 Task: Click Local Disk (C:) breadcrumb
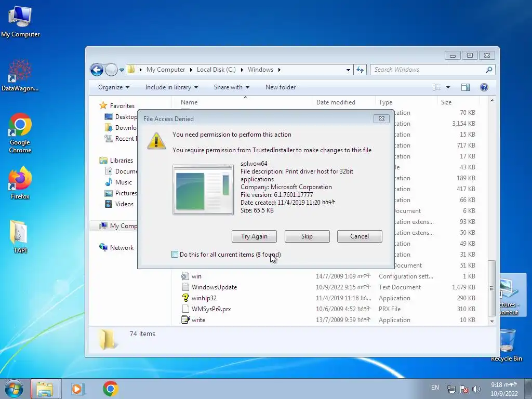[216, 70]
